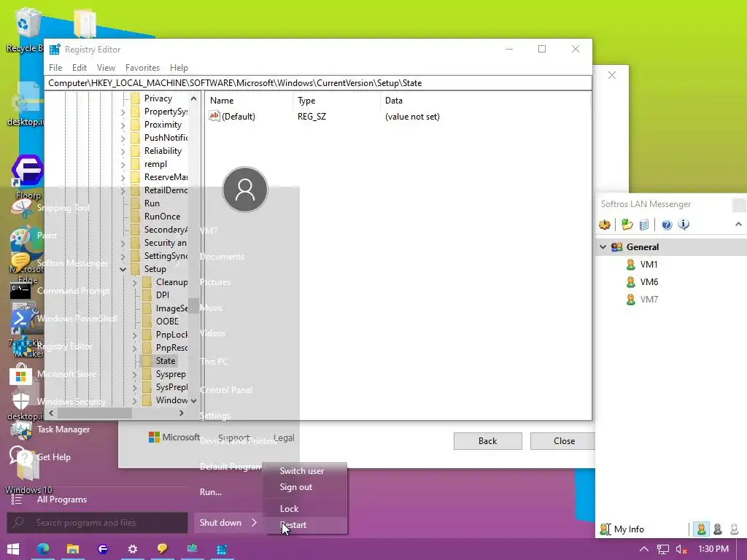Open Floorp browser from taskbar

[102, 549]
